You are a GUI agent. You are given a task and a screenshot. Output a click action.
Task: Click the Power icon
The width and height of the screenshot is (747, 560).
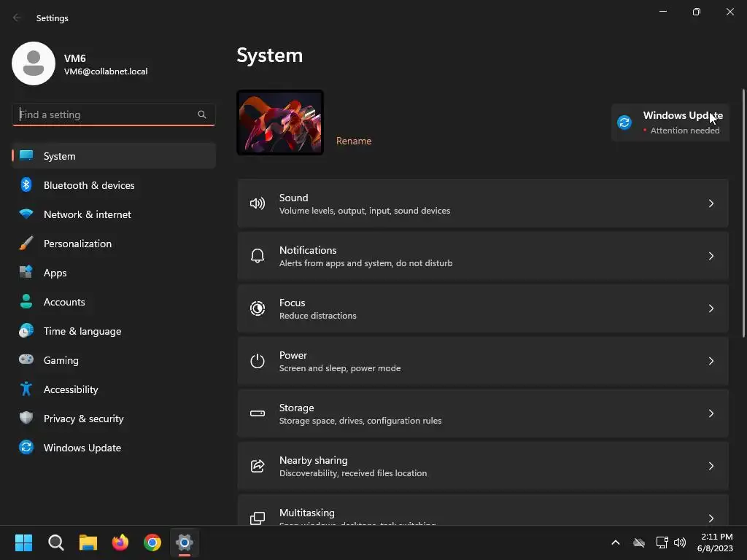[x=258, y=361]
